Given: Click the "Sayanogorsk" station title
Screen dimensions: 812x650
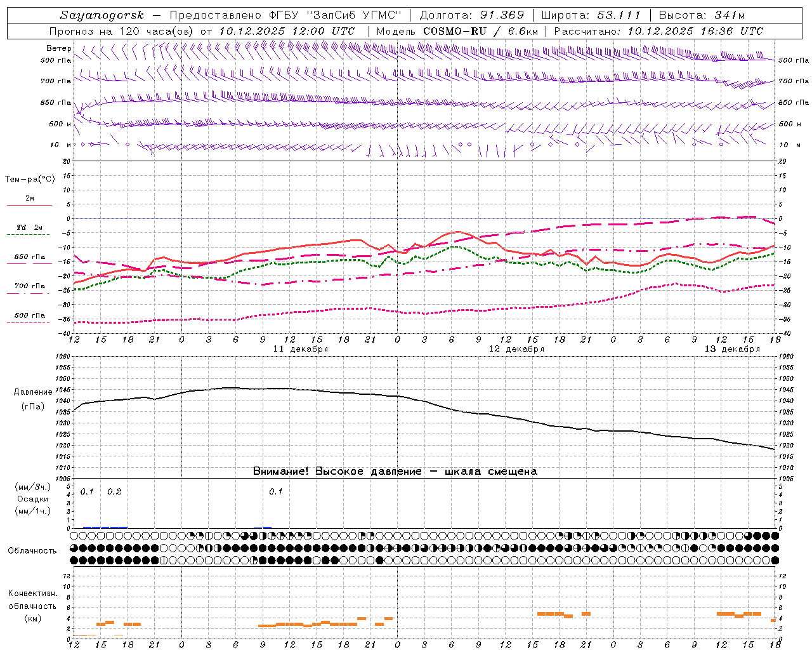Looking at the screenshot, I should click(102, 15).
